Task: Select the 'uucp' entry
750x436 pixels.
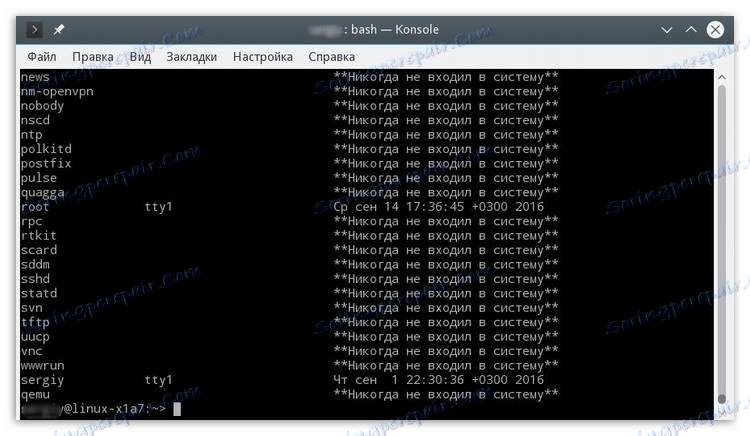Action: pyautogui.click(x=35, y=337)
